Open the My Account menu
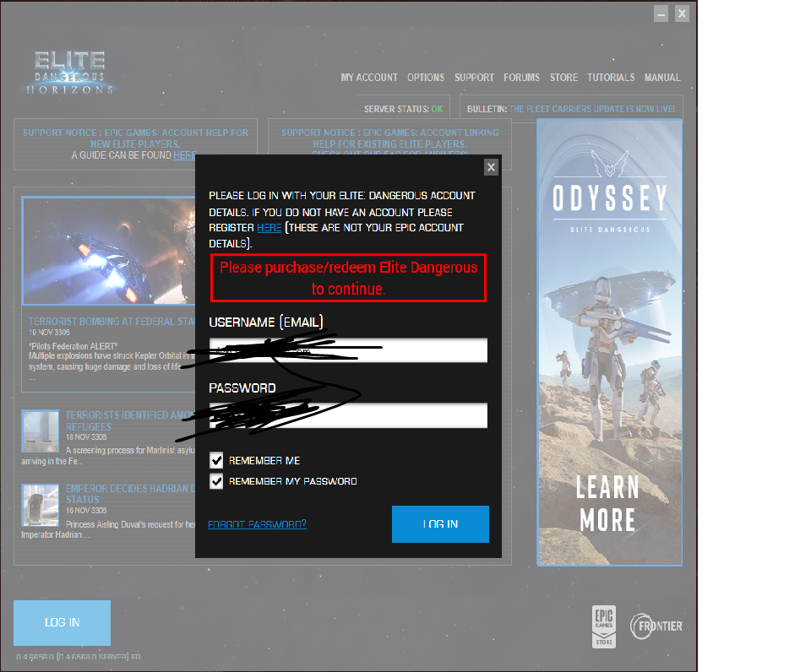 (x=369, y=78)
